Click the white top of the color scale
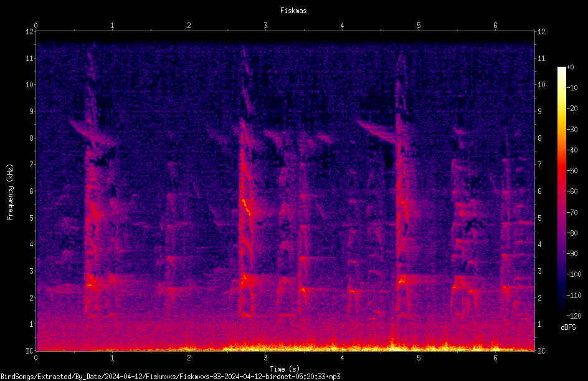 (x=561, y=69)
